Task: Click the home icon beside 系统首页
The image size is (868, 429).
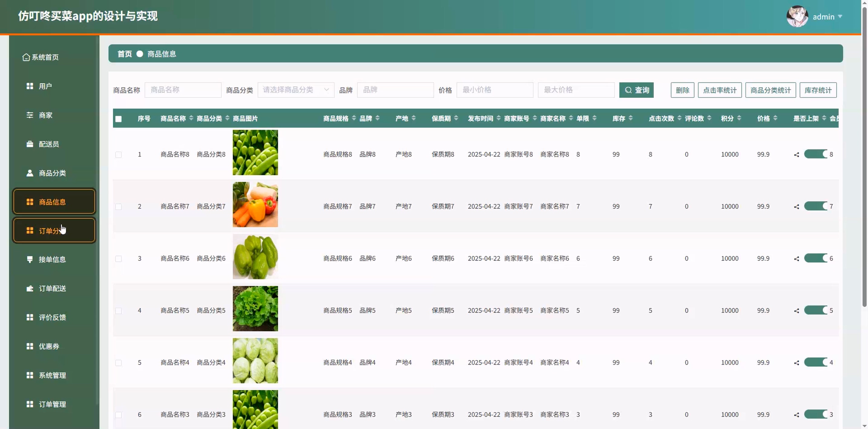Action: (26, 57)
